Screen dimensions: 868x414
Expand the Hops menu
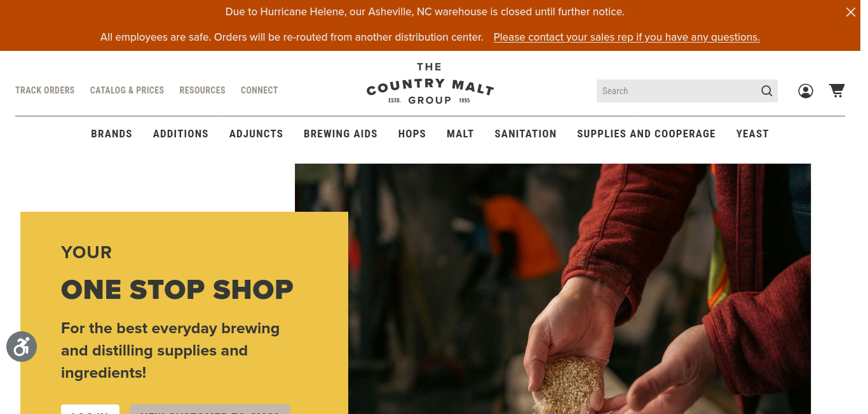pos(412,134)
